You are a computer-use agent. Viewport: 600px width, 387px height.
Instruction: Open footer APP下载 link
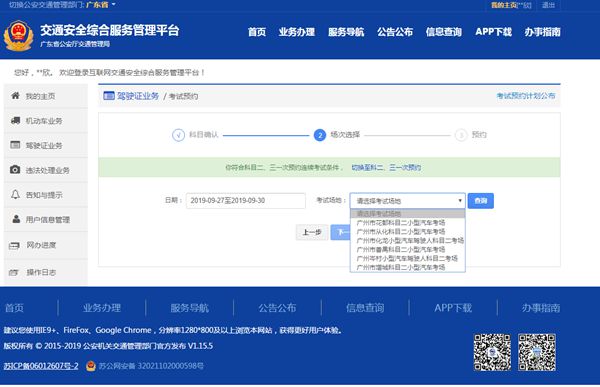pyautogui.click(x=453, y=308)
